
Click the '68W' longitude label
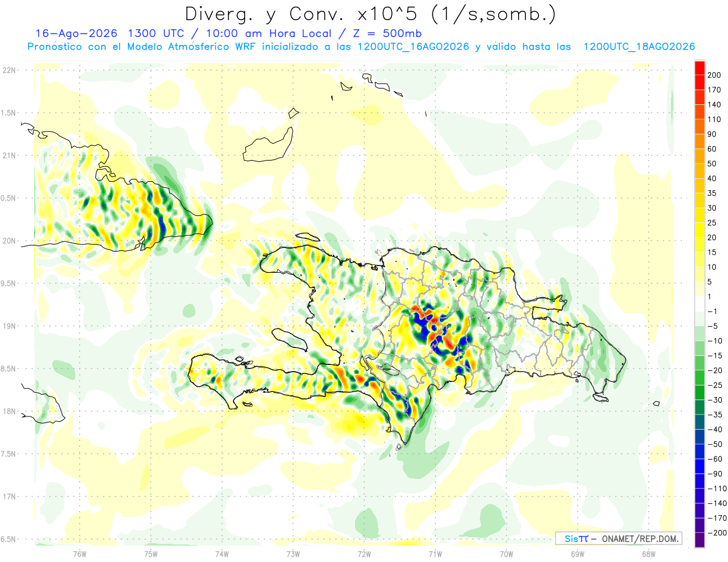(649, 554)
